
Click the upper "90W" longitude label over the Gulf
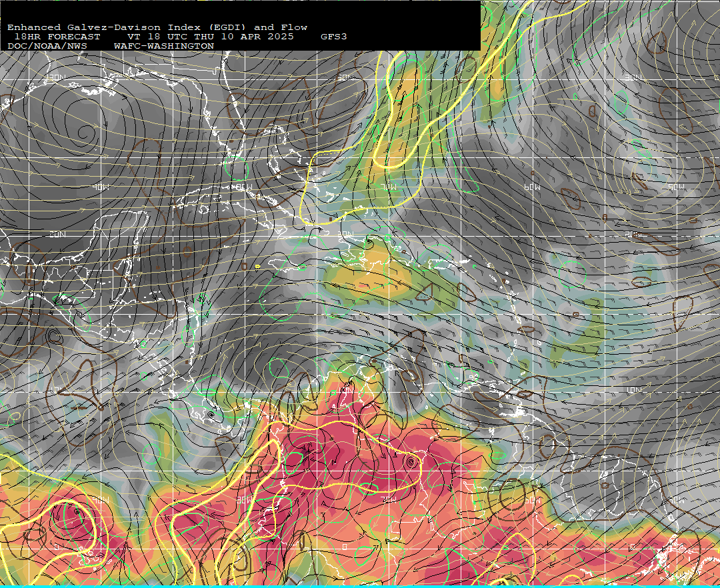click(101, 187)
